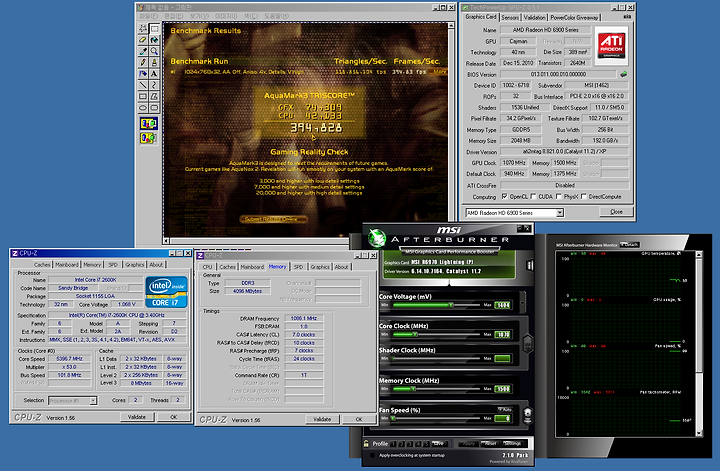720x471 pixels.
Task: Select the Magnifier tool in Paint
Action: (154, 51)
